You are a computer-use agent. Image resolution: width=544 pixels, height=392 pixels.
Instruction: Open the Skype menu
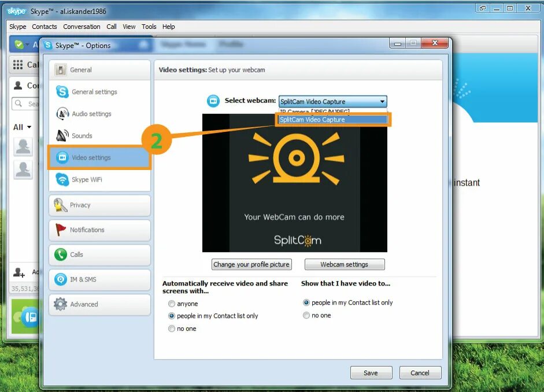18,27
